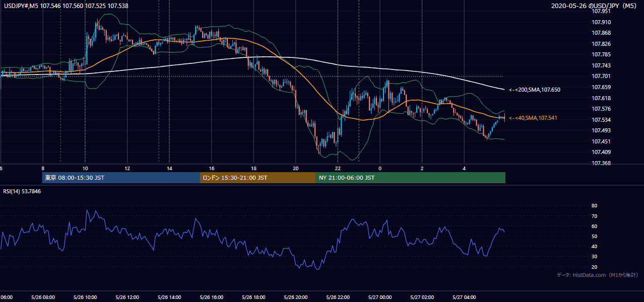Click the 5/27 04:00 date axis label

pyautogui.click(x=465, y=297)
